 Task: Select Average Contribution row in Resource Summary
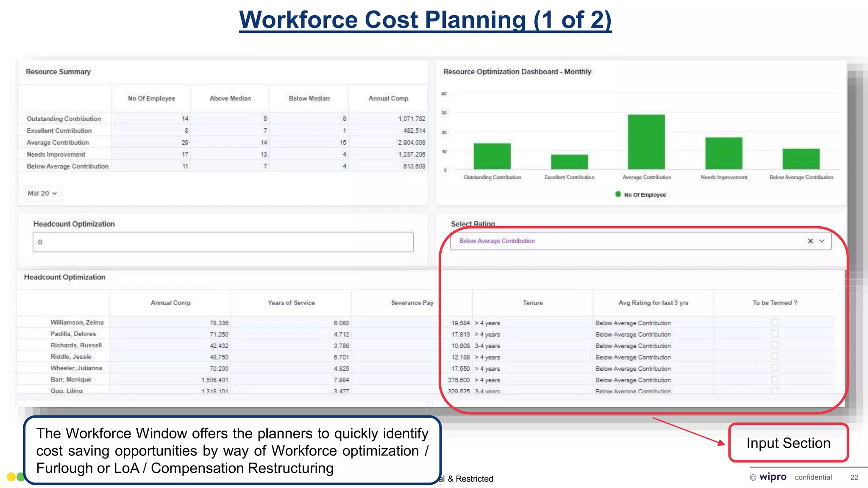pyautogui.click(x=223, y=142)
